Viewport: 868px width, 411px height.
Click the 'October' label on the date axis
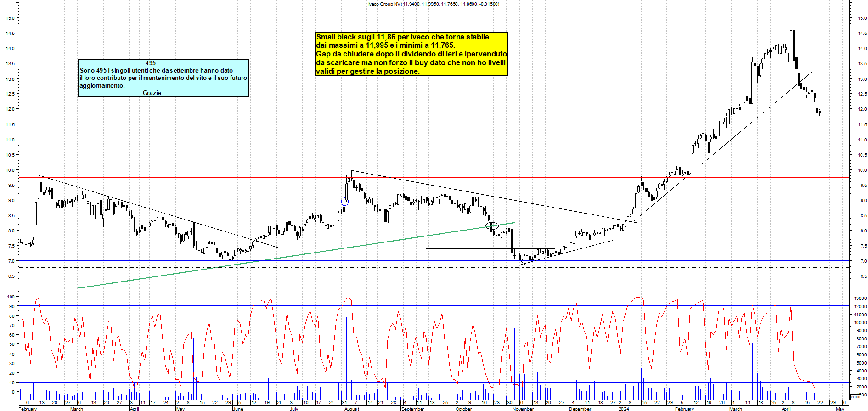tap(463, 409)
